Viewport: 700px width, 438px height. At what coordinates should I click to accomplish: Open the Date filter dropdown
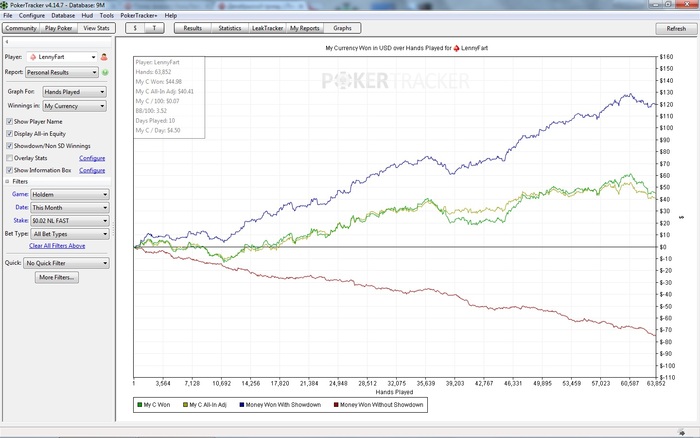[70, 208]
